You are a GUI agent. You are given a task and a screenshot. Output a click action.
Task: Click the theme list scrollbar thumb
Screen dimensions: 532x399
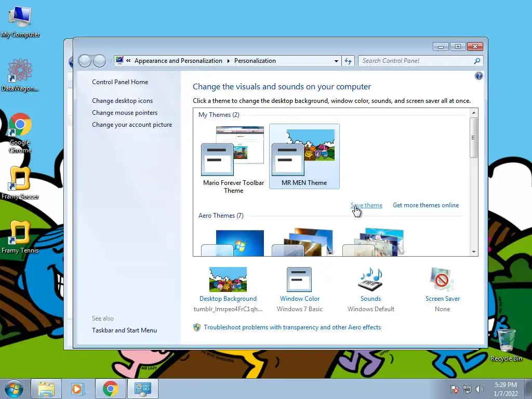click(x=474, y=137)
